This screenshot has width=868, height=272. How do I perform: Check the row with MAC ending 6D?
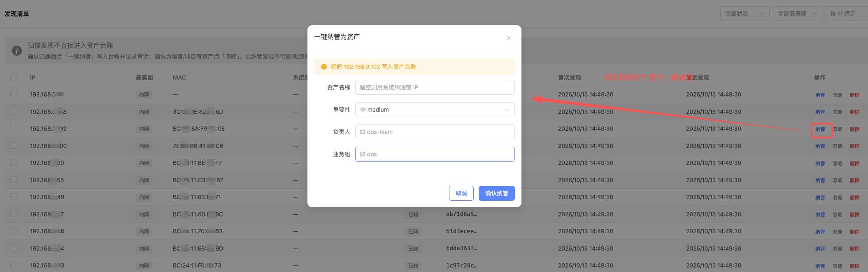point(14,111)
